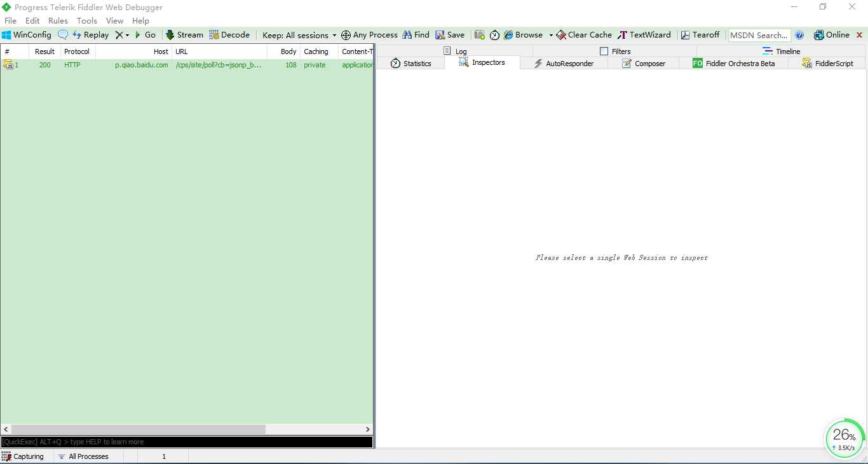The height and width of the screenshot is (464, 868).
Task: Sort sessions by the # column
Action: (x=15, y=51)
